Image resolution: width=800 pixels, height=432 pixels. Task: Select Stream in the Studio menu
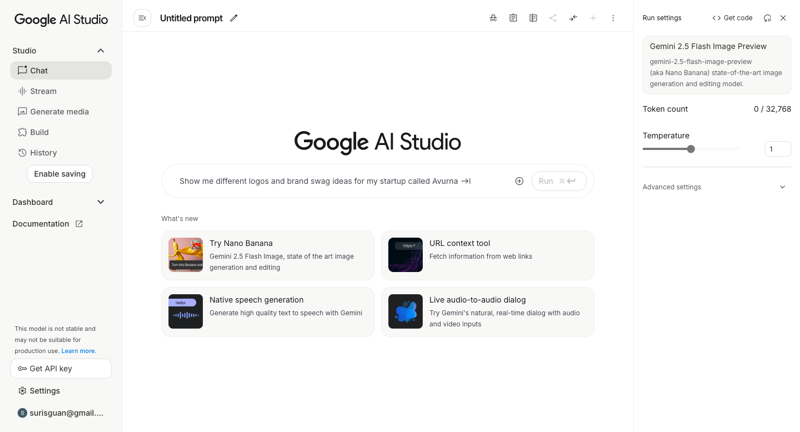click(x=61, y=91)
